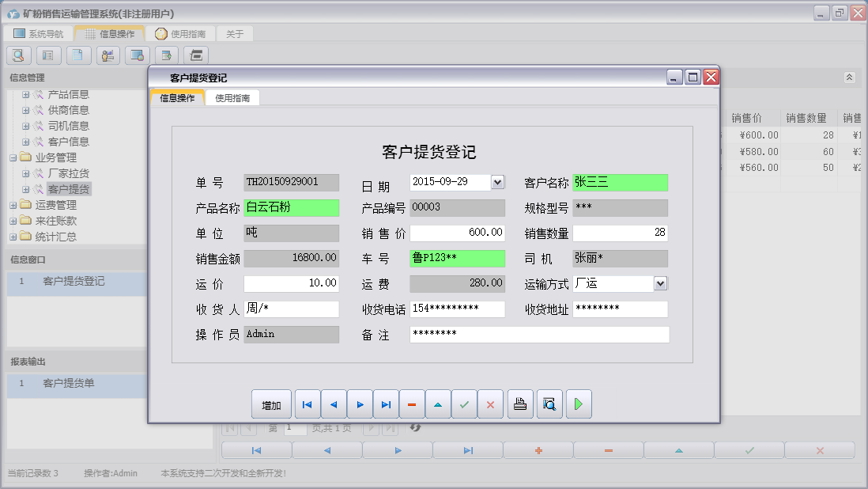
Task: Click the magnifier search icon in main toolbar
Action: 19,55
